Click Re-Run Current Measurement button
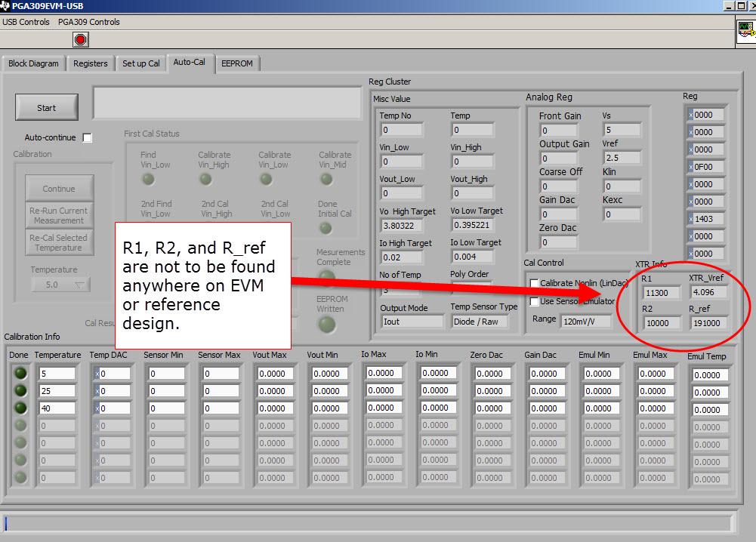756x542 pixels. [x=60, y=215]
